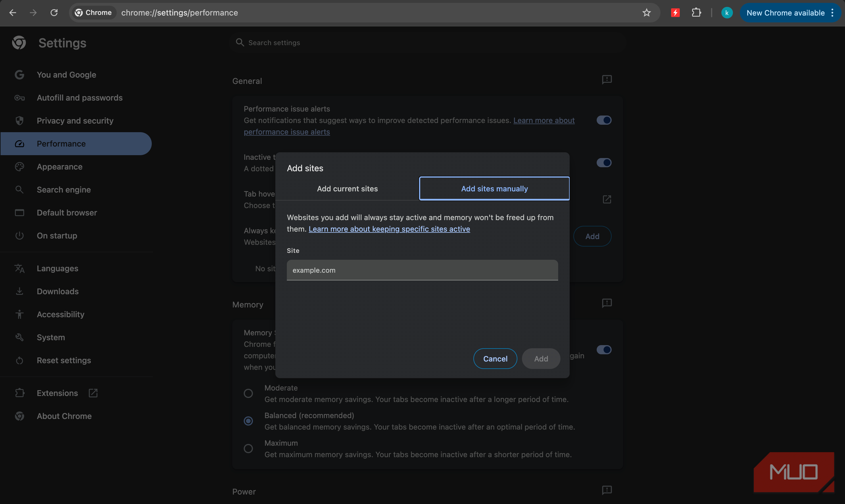Open the profile avatar 'k'
Image resolution: width=845 pixels, height=504 pixels.
[x=727, y=13]
